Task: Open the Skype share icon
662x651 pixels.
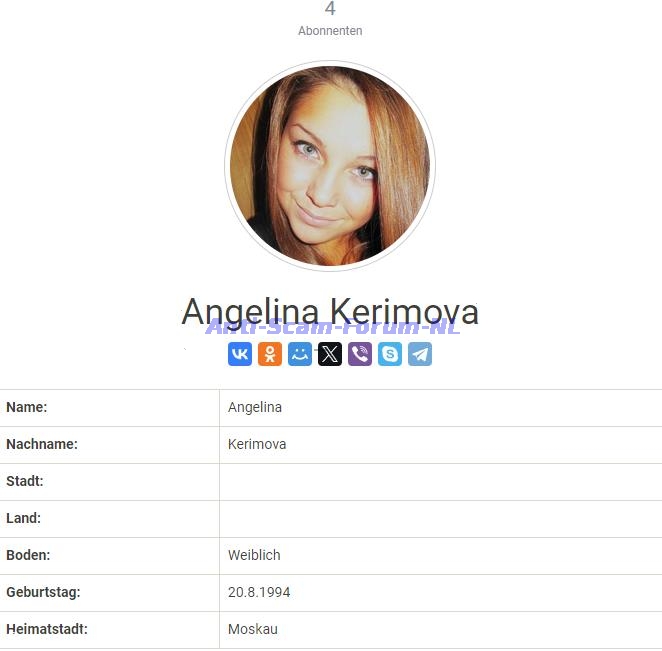Action: click(x=390, y=354)
